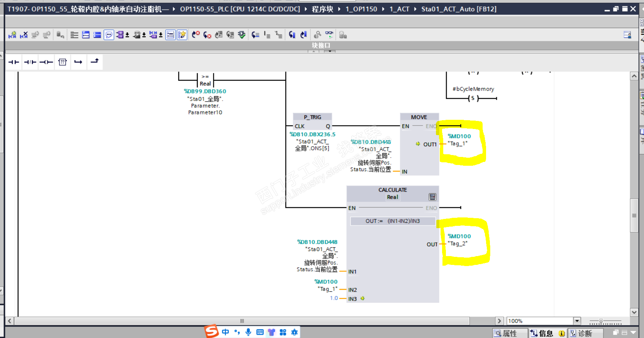Click the %DB99.DBD360 operand address
644x338 pixels.
coord(205,91)
